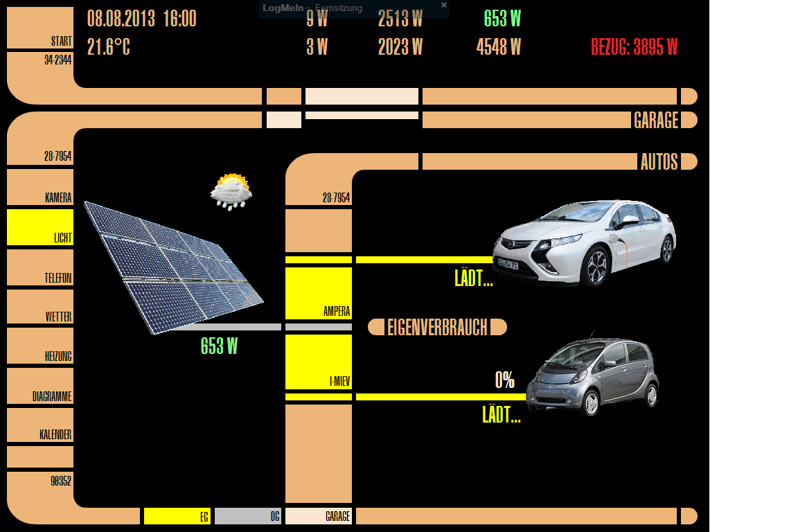Click the rainy weather cloud icon
Viewport: 798px width, 532px height.
pyautogui.click(x=231, y=192)
